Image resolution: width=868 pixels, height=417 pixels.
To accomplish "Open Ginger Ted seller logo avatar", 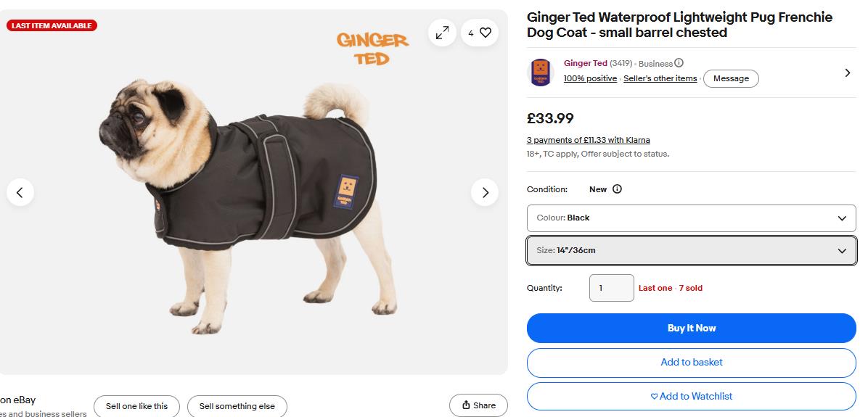I will pos(541,73).
